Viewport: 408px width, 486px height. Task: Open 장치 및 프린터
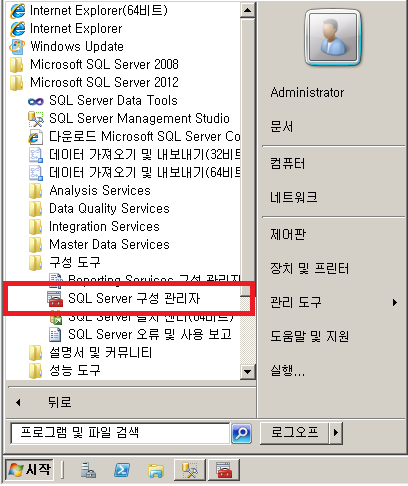[310, 268]
